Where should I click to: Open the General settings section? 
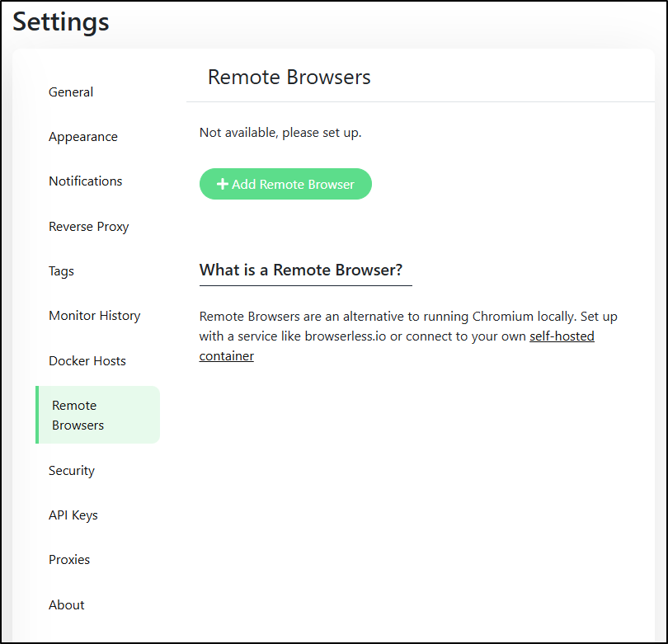[x=71, y=92]
